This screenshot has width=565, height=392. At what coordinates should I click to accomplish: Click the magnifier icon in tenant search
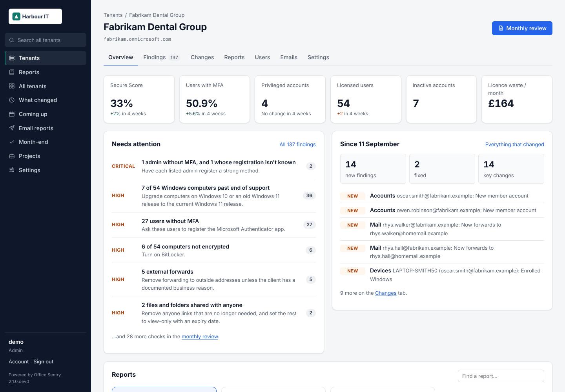coord(12,40)
